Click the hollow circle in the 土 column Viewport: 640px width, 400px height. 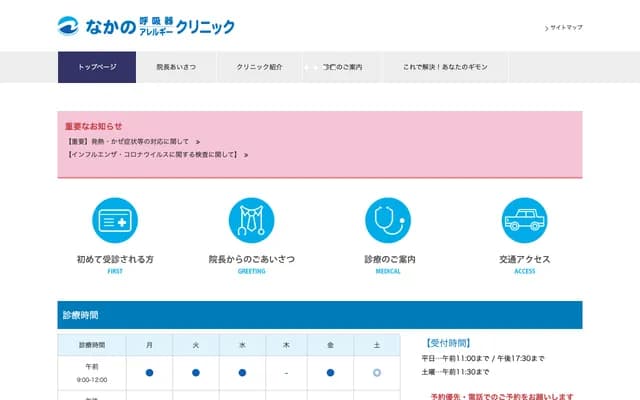(x=377, y=373)
